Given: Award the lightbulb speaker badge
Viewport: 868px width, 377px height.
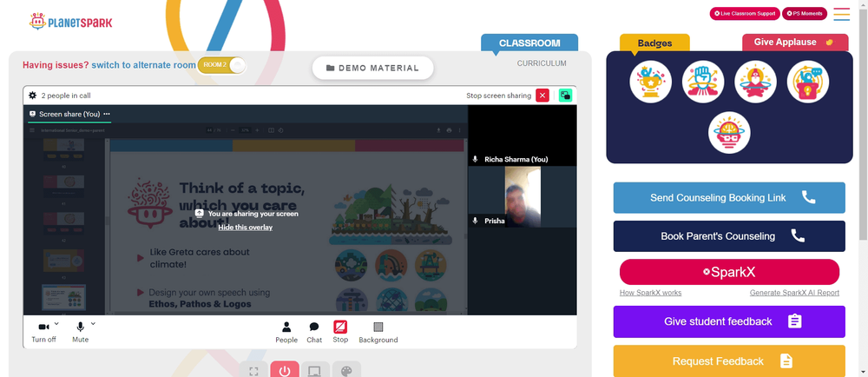Looking at the screenshot, I should click(x=807, y=82).
